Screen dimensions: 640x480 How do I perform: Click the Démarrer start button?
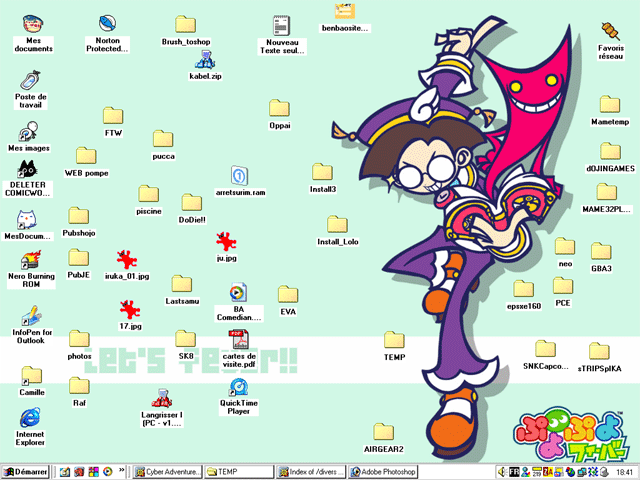[x=25, y=472]
